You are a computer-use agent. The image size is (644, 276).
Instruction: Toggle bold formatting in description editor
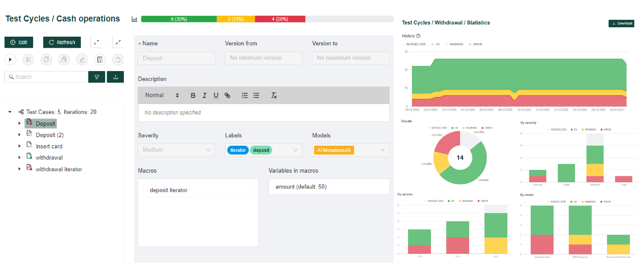click(x=193, y=95)
